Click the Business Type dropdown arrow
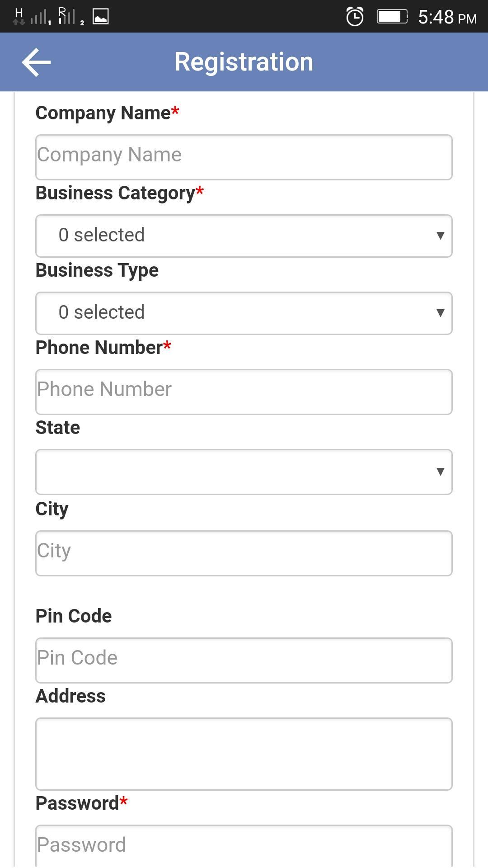Viewport: 488px width, 868px height. pyautogui.click(x=440, y=313)
